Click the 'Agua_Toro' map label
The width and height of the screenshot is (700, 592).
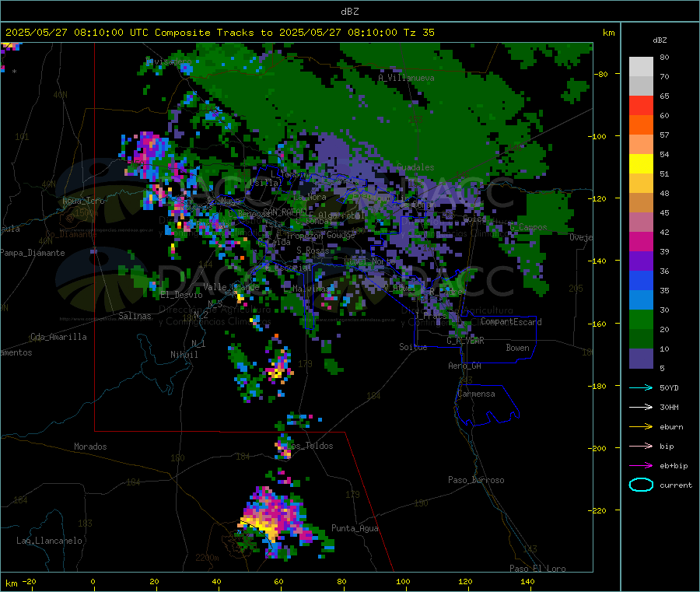(83, 201)
